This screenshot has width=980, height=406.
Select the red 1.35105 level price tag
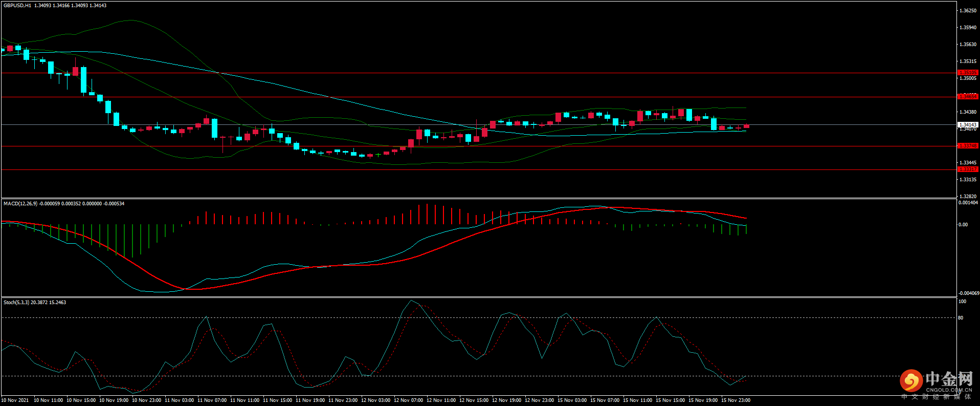click(968, 73)
